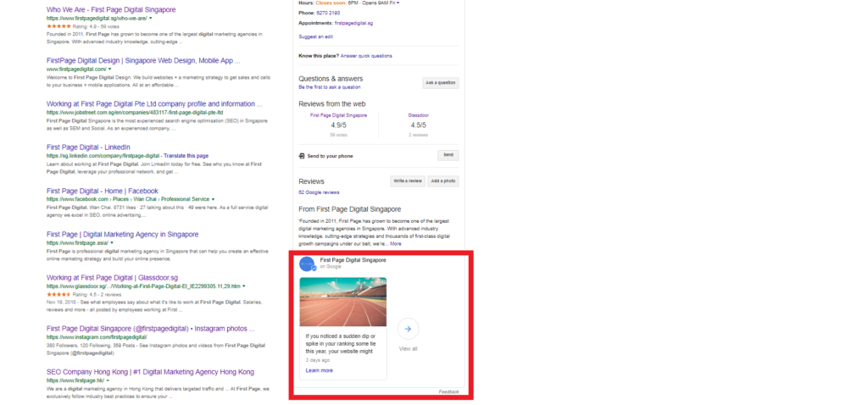The image size is (868, 405).
Task: Click the 'Ask a question' button
Action: (441, 83)
